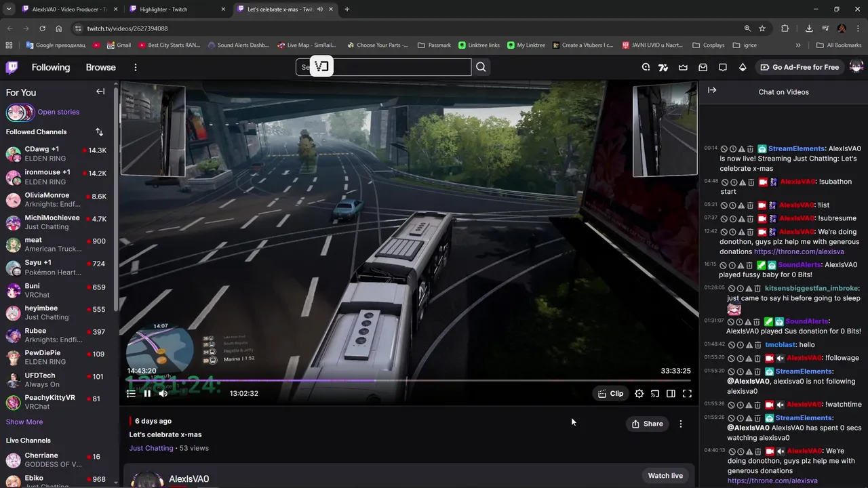The width and height of the screenshot is (868, 488).
Task: Click the browser home button
Action: coord(59,28)
